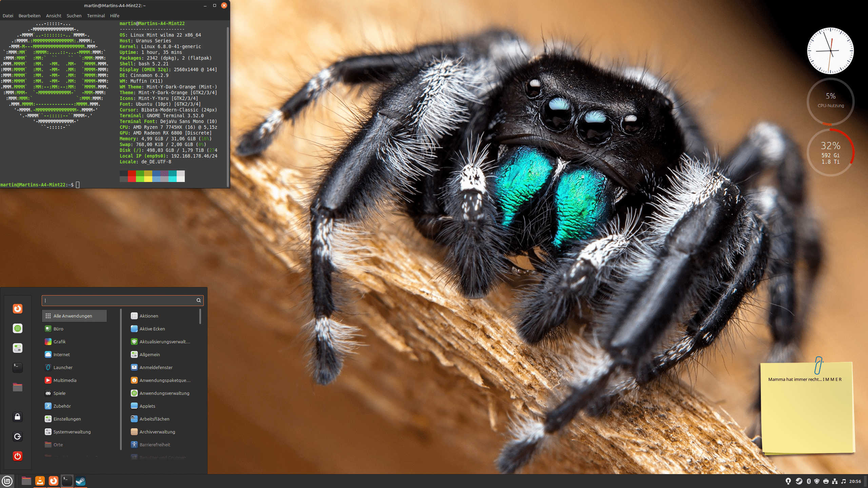Select the Alle Anwendungen category
This screenshot has height=488, width=868.
tap(74, 316)
